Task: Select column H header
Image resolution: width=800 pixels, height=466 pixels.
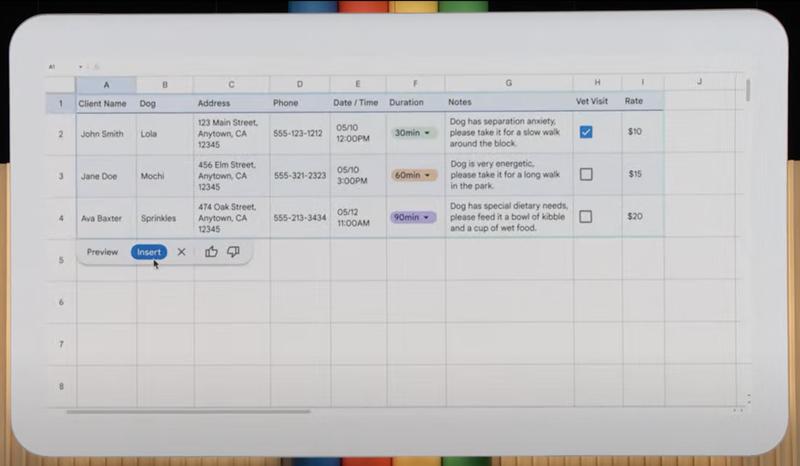Action: pos(597,82)
